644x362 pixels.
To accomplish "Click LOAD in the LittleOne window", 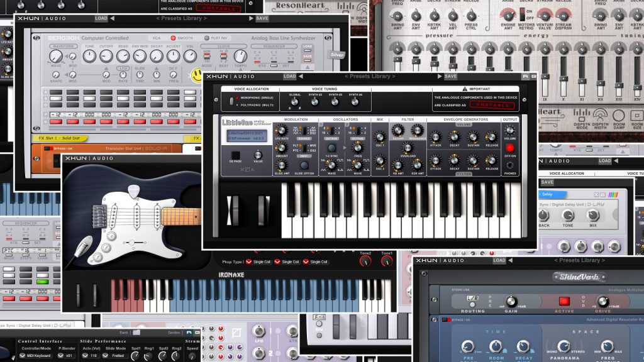I will click(x=289, y=76).
